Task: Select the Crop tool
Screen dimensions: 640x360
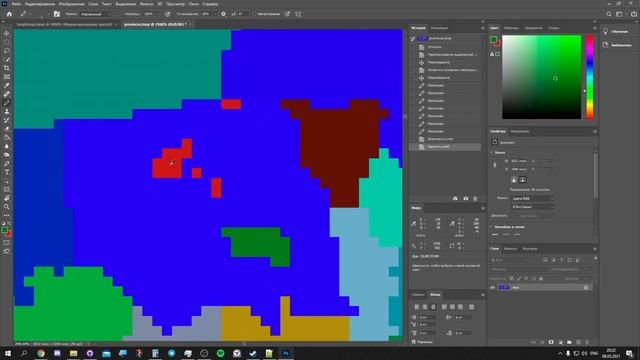Action: pos(7,68)
